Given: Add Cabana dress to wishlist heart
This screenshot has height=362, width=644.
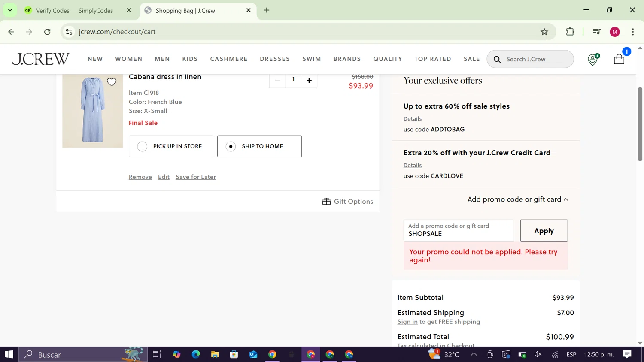Looking at the screenshot, I should [112, 82].
